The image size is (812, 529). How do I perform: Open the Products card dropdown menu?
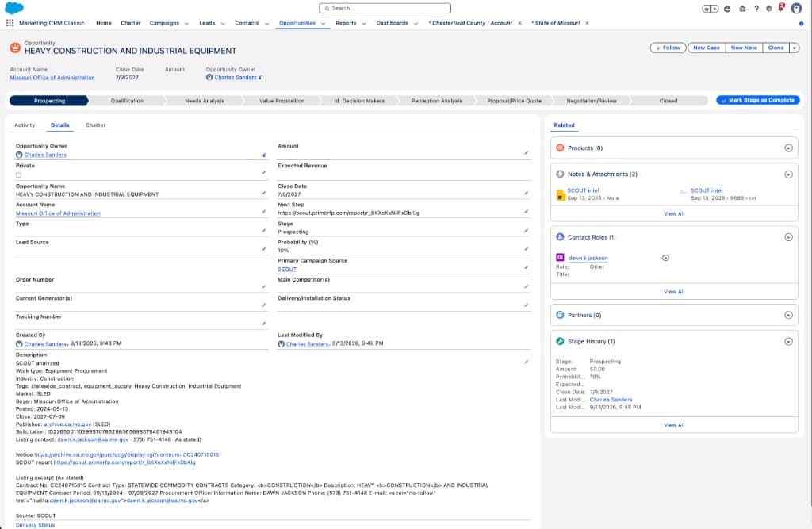[788, 148]
